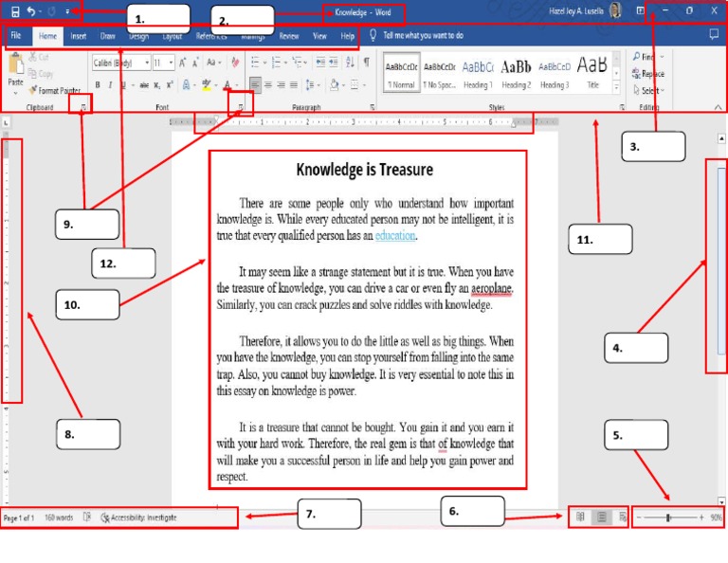728x563 pixels.
Task: Apply red font color
Action: coord(227,85)
